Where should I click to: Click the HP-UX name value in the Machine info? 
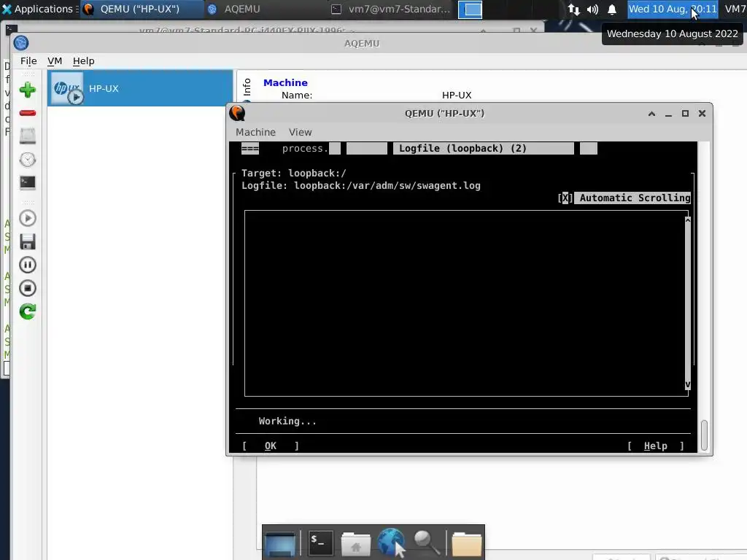click(457, 96)
